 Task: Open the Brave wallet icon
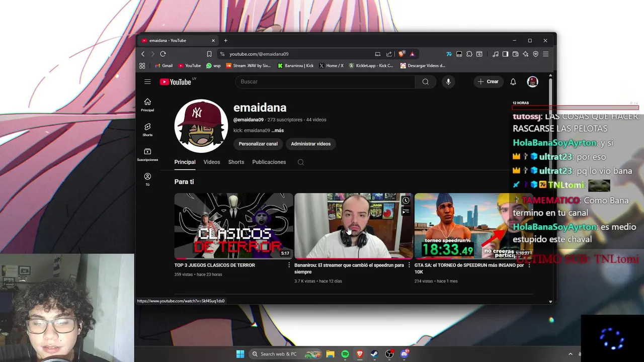[515, 54]
